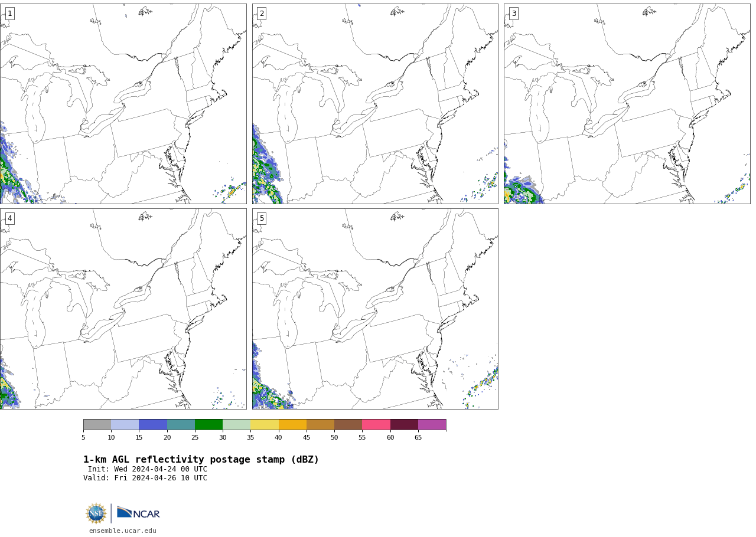Click the number 3 panel label
The height and width of the screenshot is (537, 756).
coord(514,14)
